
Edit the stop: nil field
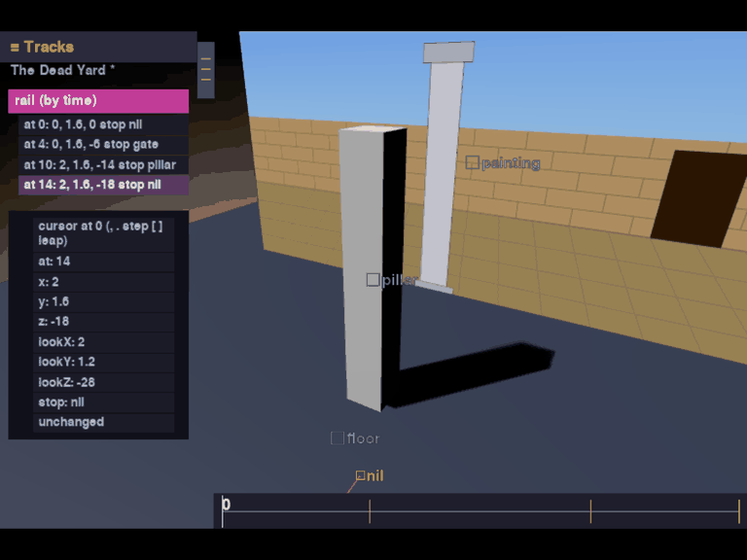[104, 402]
